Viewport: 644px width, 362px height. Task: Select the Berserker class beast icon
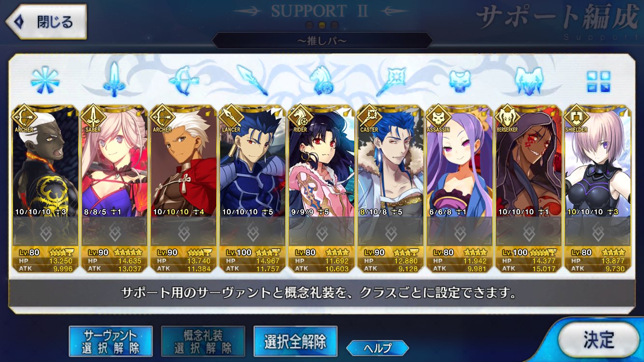pyautogui.click(x=529, y=80)
